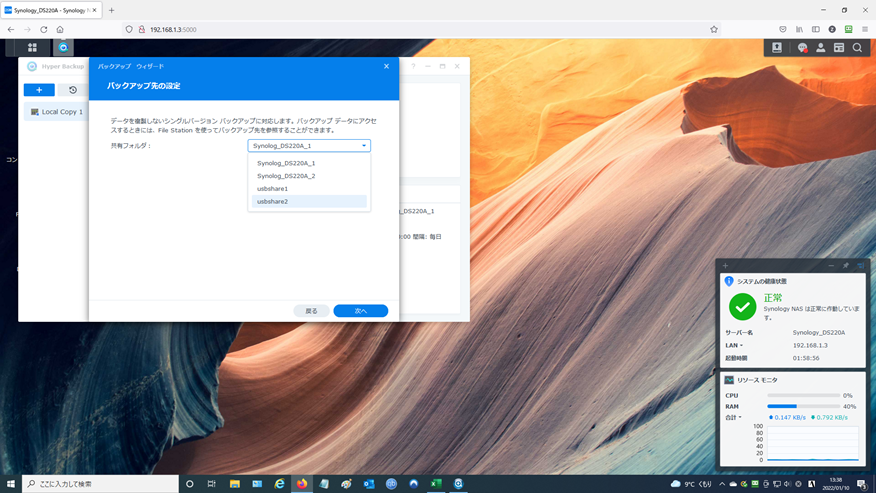The height and width of the screenshot is (493, 876).
Task: Expand the LAN dropdown in health widget
Action: (741, 345)
